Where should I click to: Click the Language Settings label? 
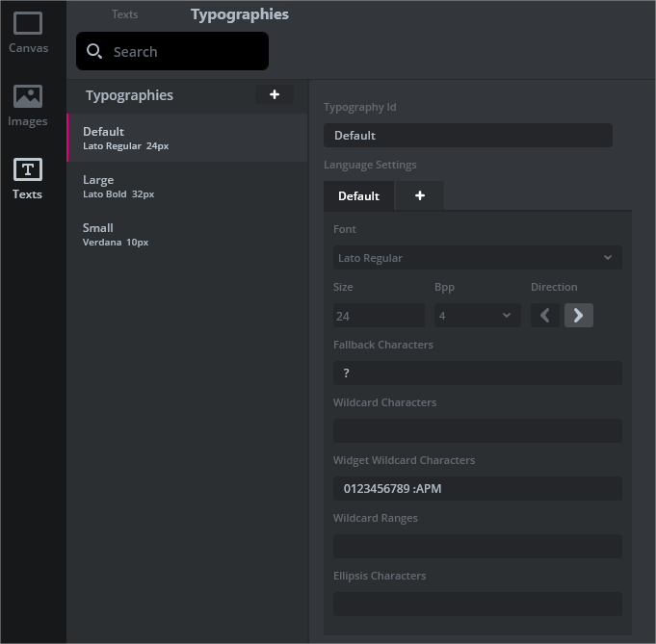coord(370,165)
